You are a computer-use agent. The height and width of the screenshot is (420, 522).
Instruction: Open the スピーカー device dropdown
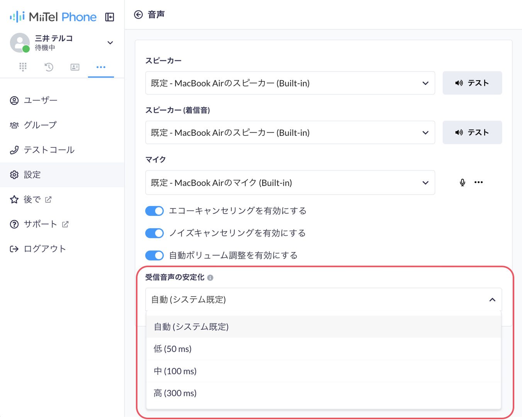[290, 83]
